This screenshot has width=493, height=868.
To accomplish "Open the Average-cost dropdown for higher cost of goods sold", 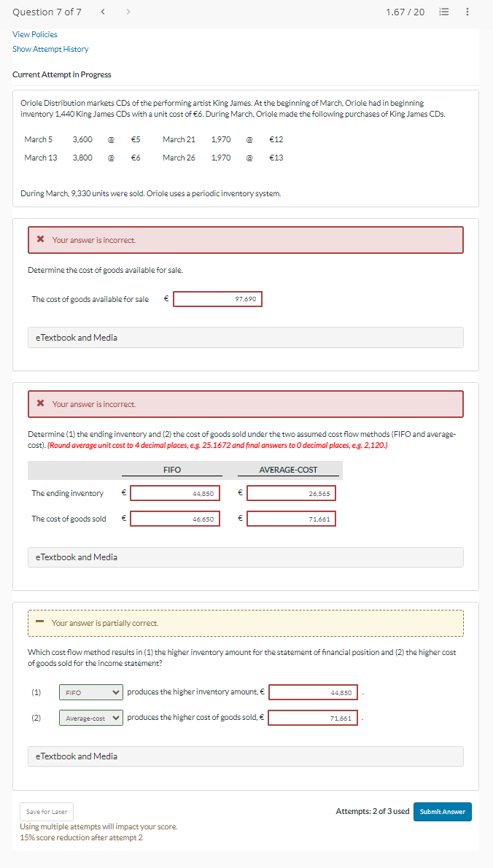I will point(90,718).
